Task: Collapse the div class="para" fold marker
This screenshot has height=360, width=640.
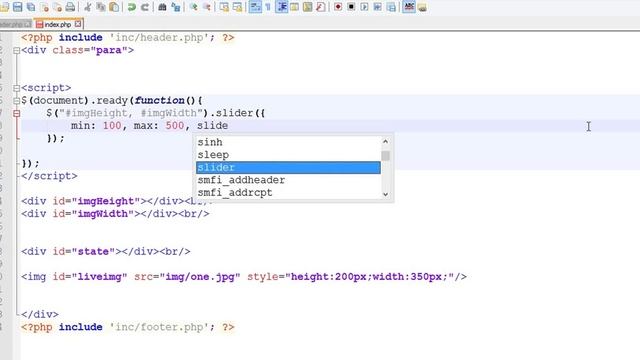Action: (x=16, y=51)
